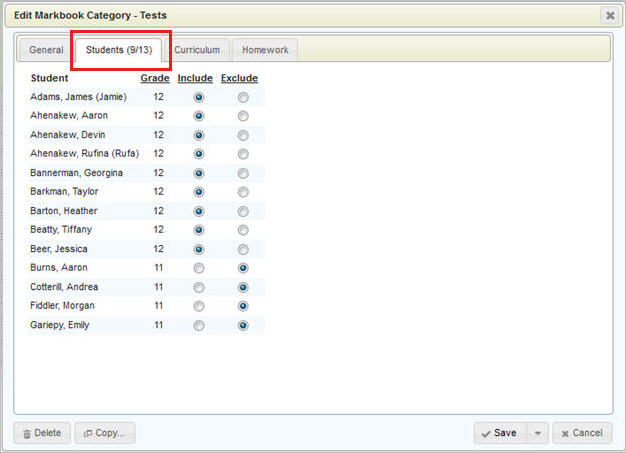Click the Exclude column header
Viewport: 626px width, 453px height.
[239, 78]
